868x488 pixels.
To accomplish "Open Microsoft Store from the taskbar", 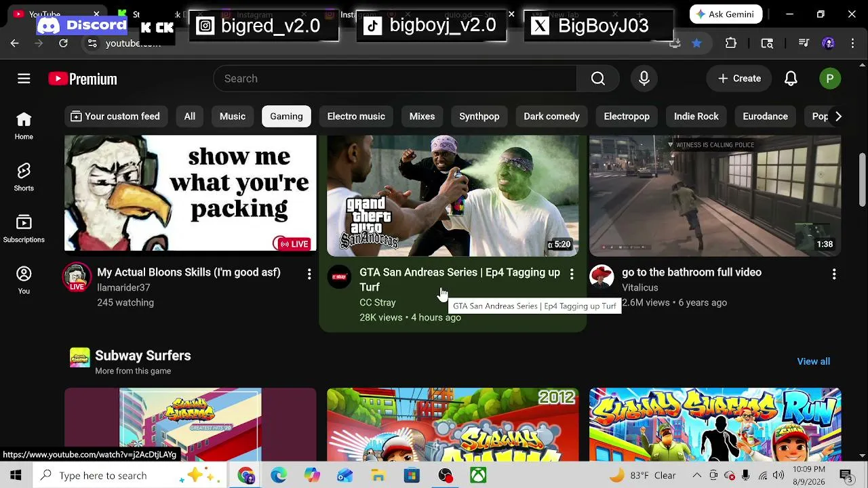I will point(412,475).
